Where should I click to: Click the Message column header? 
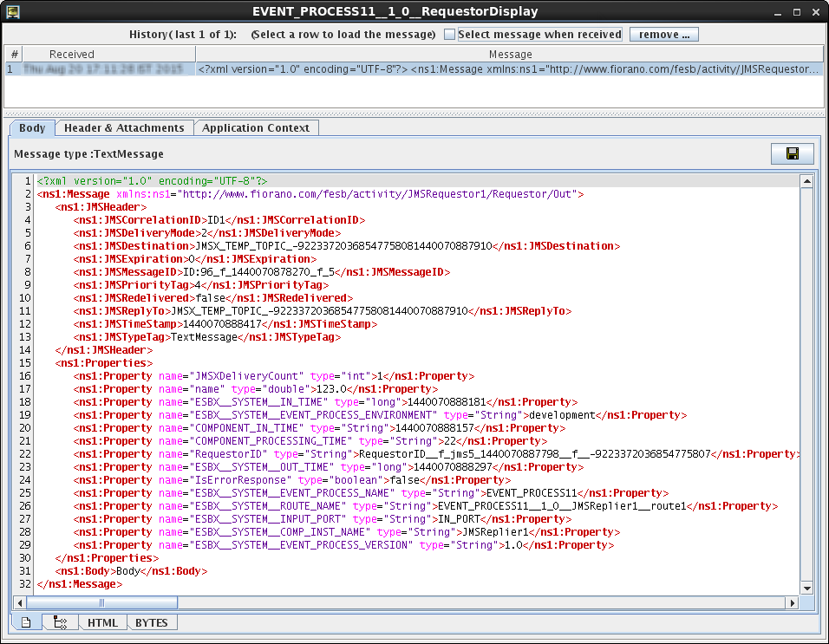[x=510, y=54]
